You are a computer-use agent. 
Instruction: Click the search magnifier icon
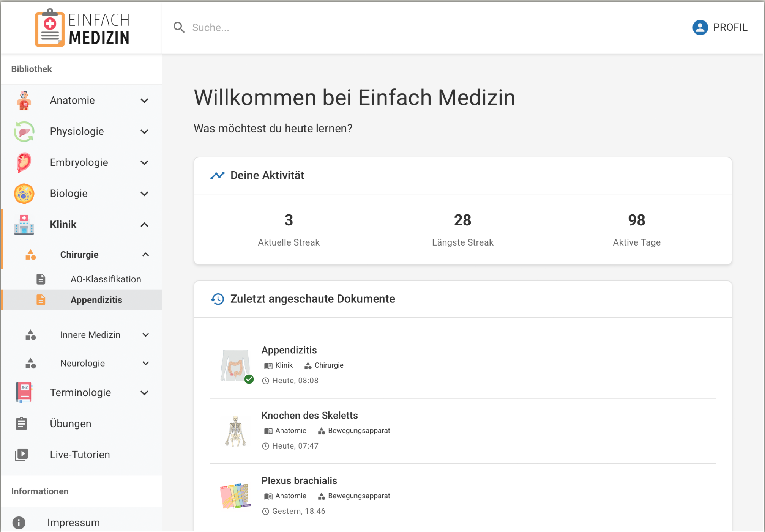pyautogui.click(x=179, y=27)
